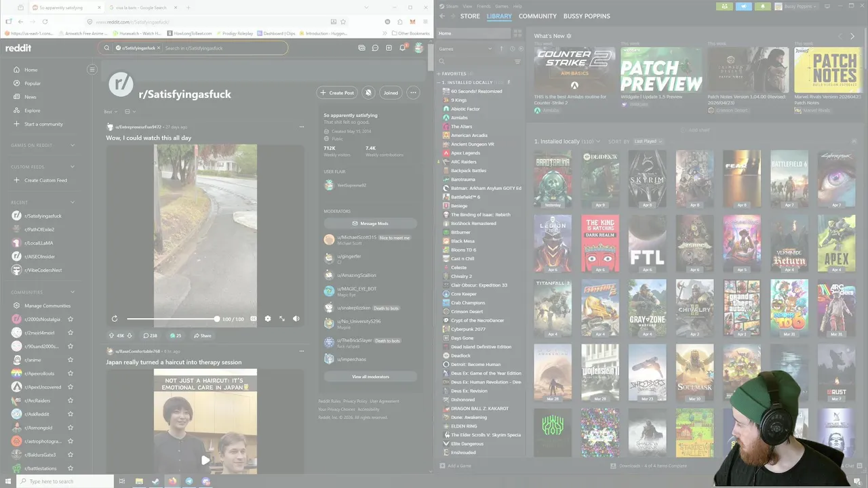Toggle the Joined membership button
This screenshot has height=488, width=868.
[391, 93]
